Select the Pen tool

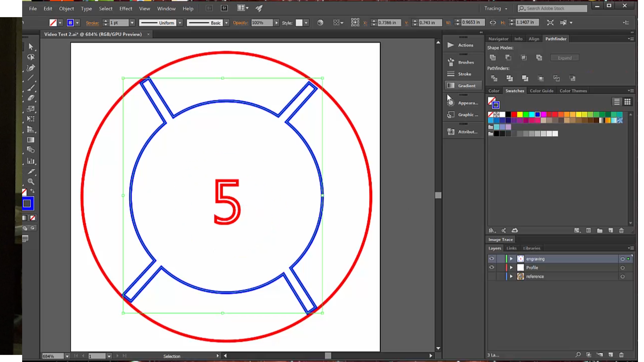31,68
